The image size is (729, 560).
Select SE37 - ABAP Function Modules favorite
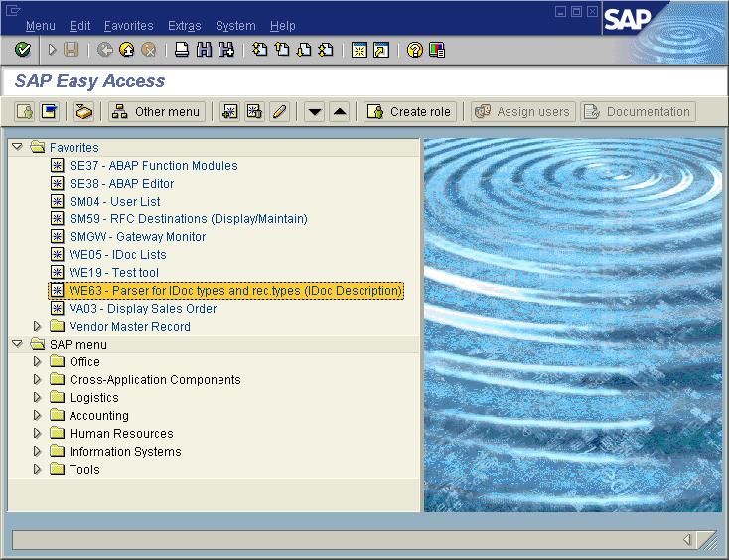point(153,165)
